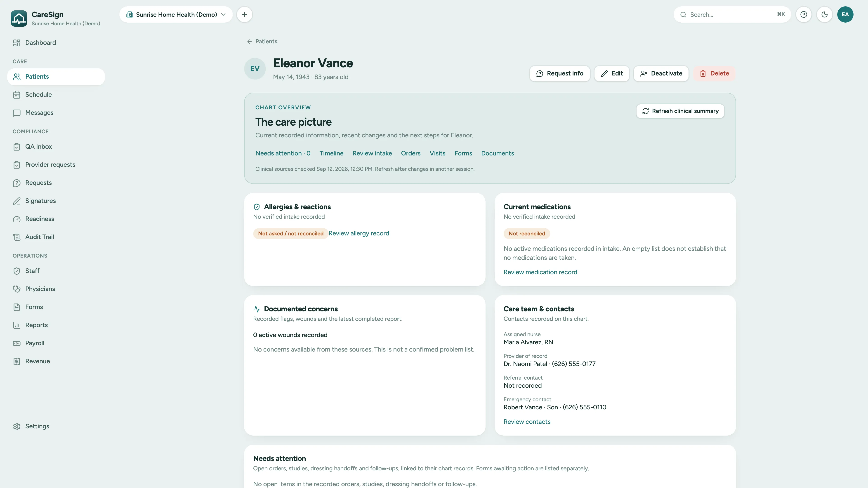
Task: Click the Forms document icon in sidebar
Action: pyautogui.click(x=17, y=307)
